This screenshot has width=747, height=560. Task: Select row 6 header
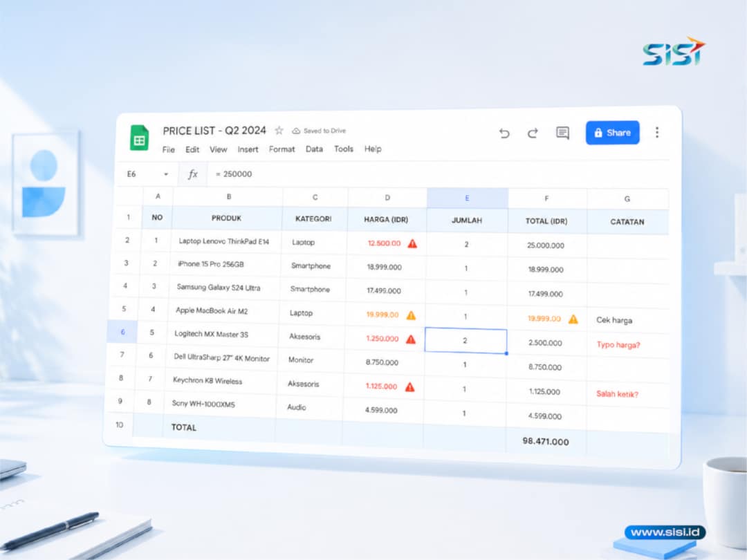[x=122, y=332]
